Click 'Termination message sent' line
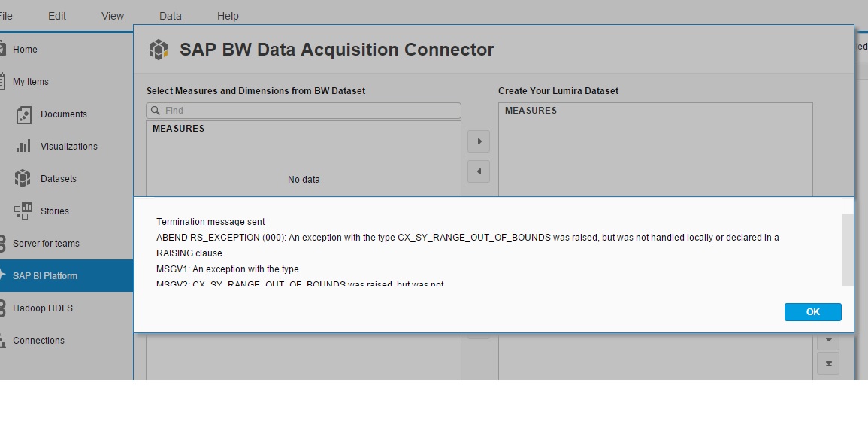 (210, 222)
